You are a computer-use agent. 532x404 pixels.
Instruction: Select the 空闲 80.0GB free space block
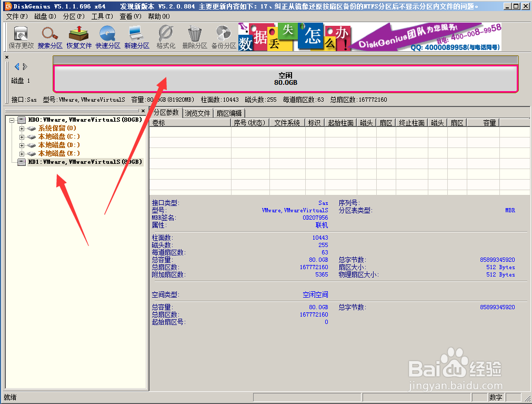click(286, 79)
